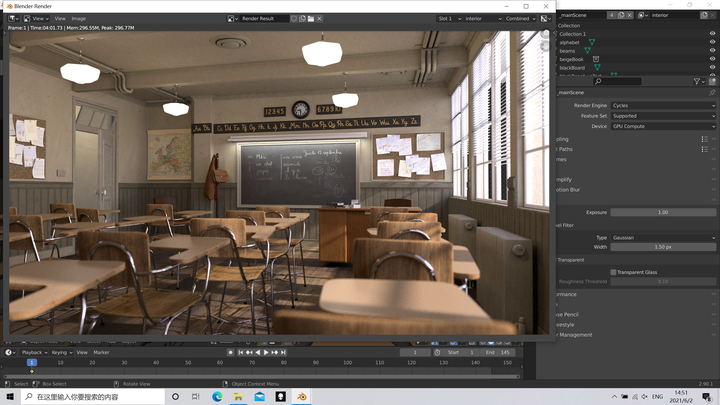Click the outliner search field
Screen dimensions: 720x405
(x=617, y=81)
